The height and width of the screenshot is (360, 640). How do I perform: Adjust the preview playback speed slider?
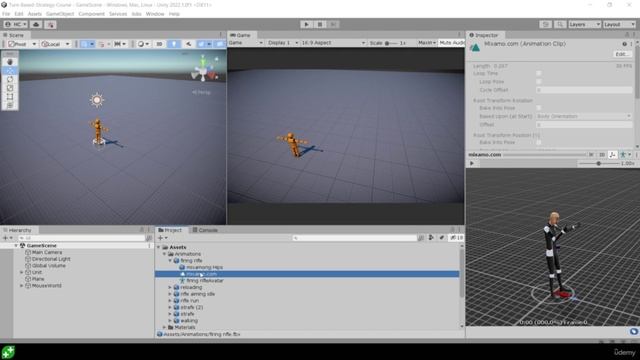click(x=599, y=163)
